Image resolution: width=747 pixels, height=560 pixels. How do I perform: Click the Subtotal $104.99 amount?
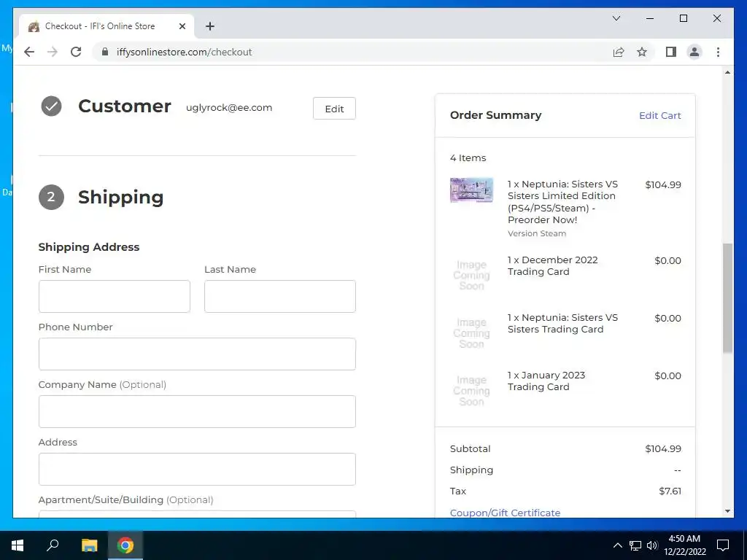tap(663, 448)
